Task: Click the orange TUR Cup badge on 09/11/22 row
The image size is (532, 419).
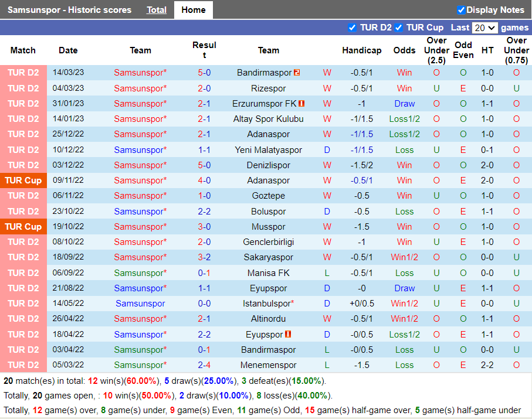Action: tap(23, 180)
